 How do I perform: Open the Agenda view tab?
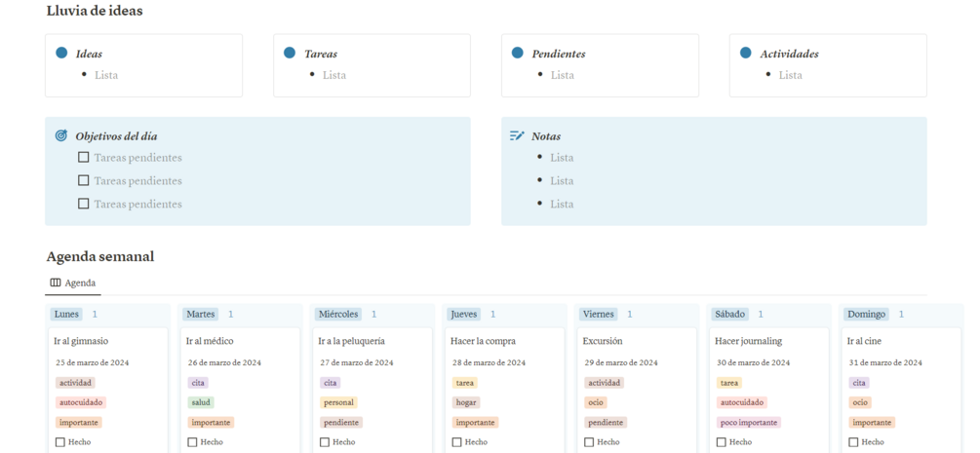[73, 283]
